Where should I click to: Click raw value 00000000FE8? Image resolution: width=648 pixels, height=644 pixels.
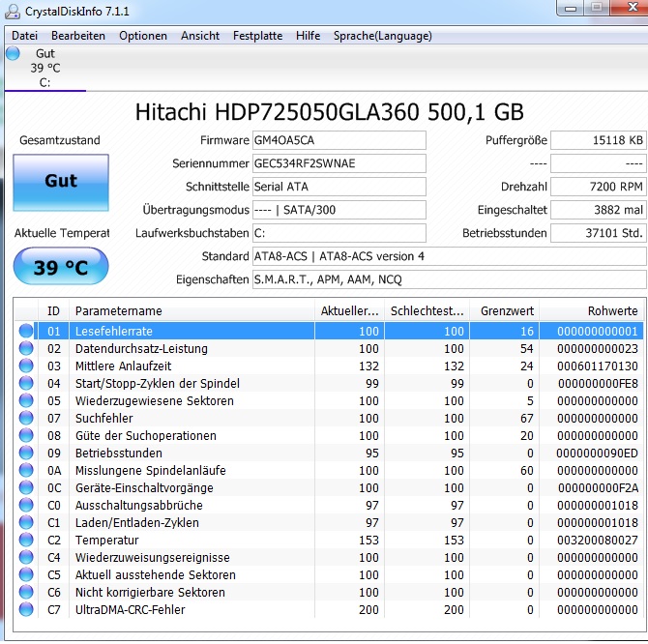(x=598, y=383)
